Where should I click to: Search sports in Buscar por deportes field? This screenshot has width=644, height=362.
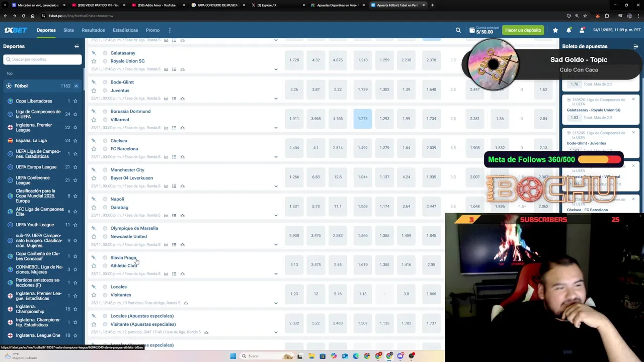[x=42, y=59]
